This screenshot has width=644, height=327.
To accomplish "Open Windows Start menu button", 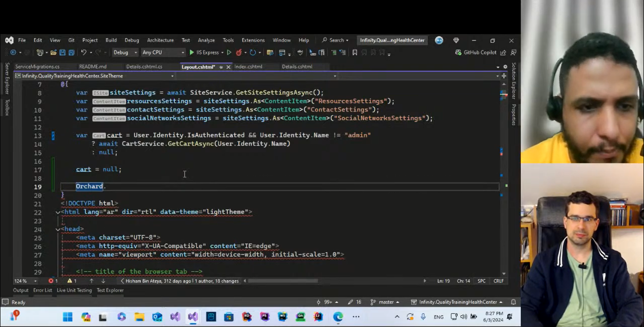I will click(x=68, y=317).
